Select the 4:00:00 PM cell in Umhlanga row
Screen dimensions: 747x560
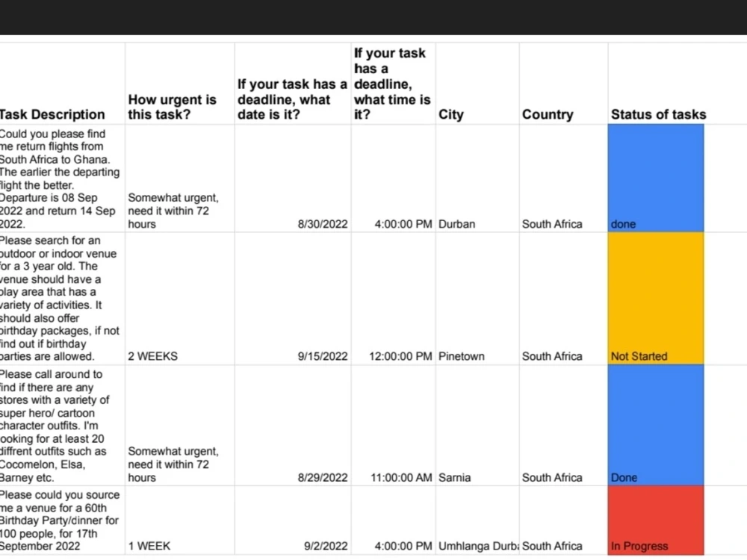click(x=394, y=520)
